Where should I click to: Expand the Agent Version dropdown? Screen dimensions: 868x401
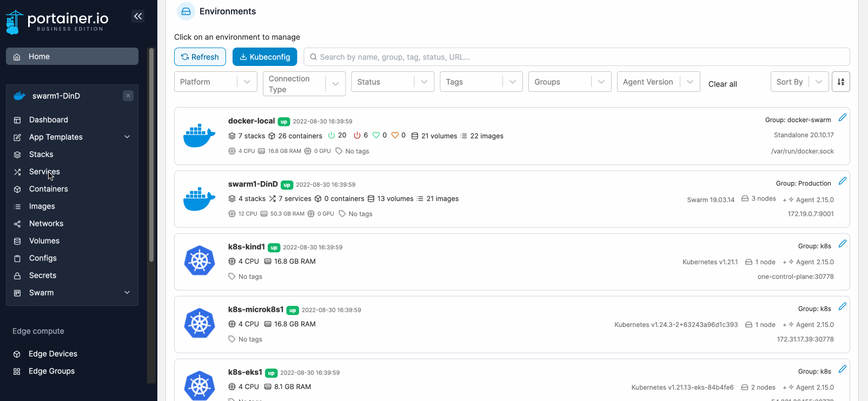(x=658, y=82)
